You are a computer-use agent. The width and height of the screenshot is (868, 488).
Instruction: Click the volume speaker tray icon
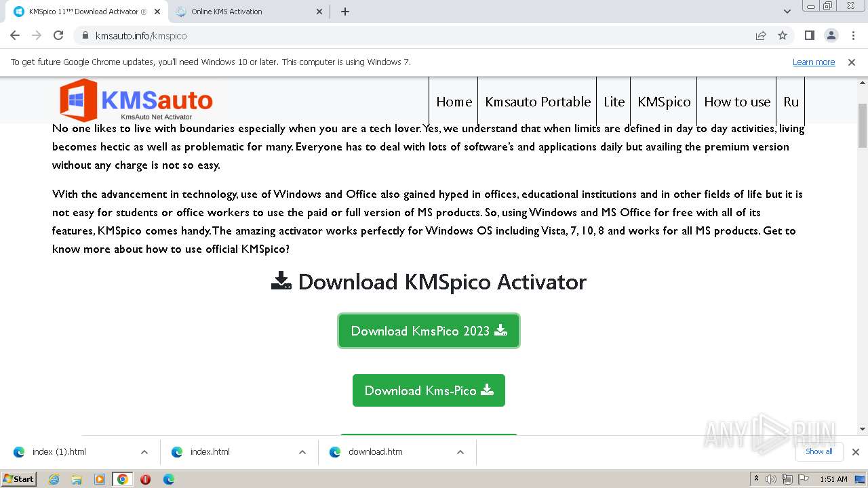771,479
